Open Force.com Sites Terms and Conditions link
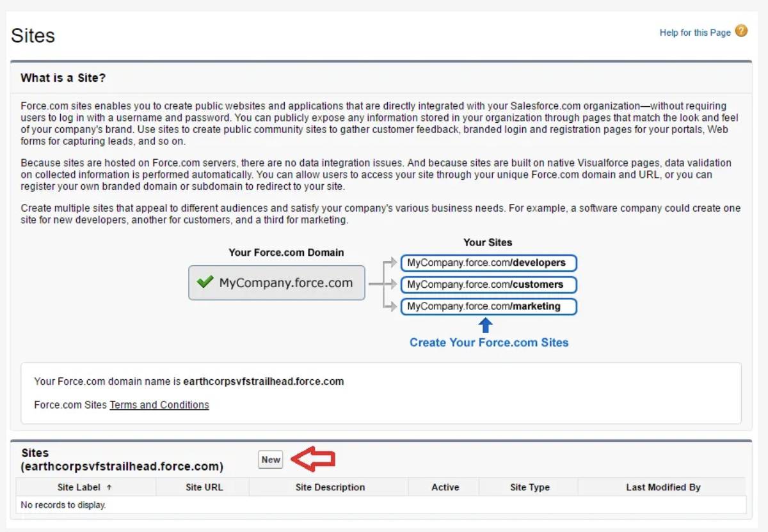768x532 pixels. click(x=159, y=405)
